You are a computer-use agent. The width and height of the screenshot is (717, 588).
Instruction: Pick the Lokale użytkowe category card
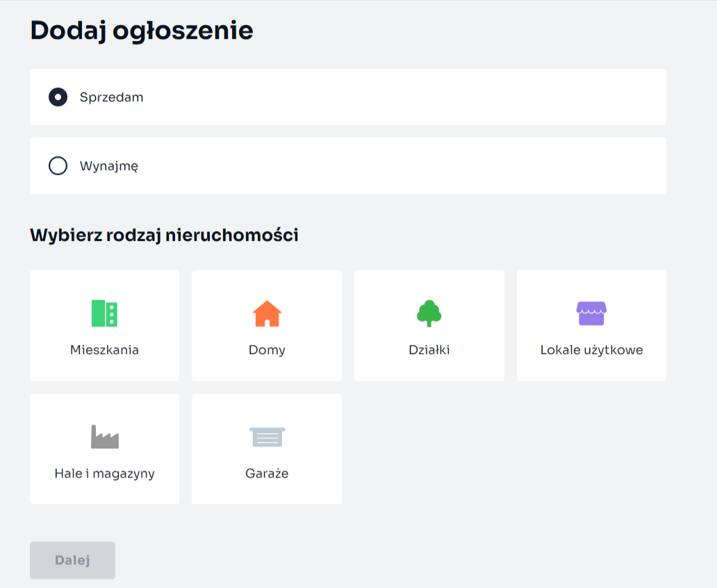point(591,325)
